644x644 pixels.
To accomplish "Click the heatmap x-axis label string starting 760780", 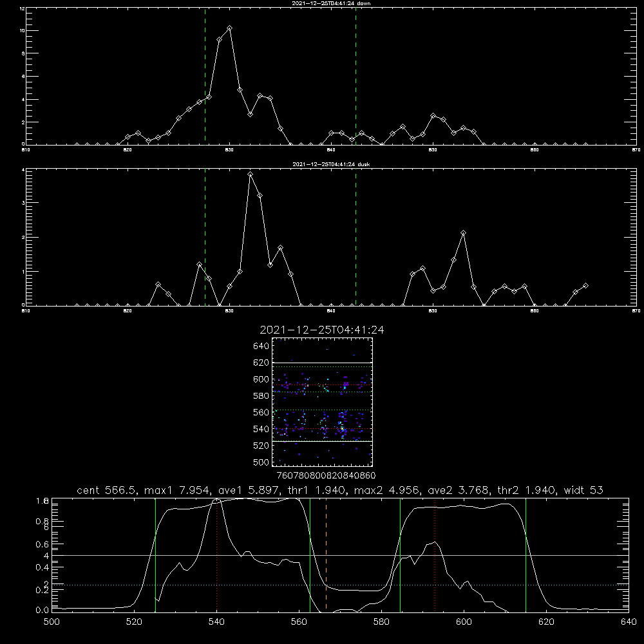I will (x=326, y=475).
